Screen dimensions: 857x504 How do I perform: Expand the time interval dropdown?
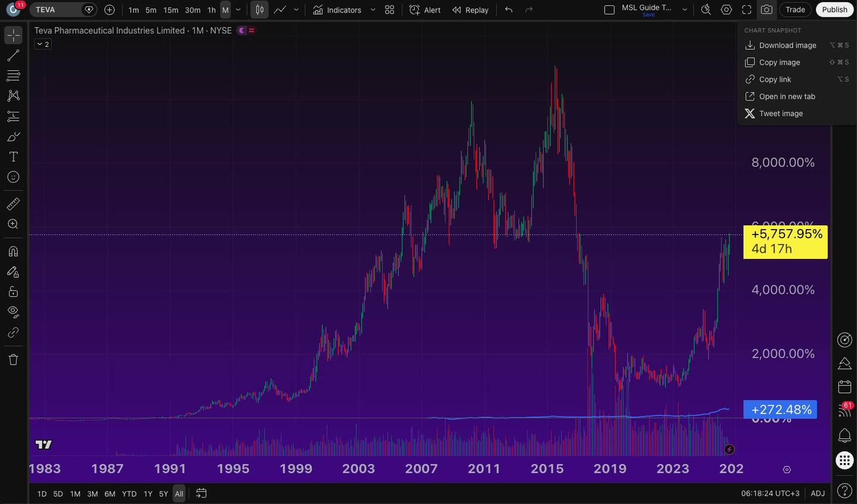point(239,10)
